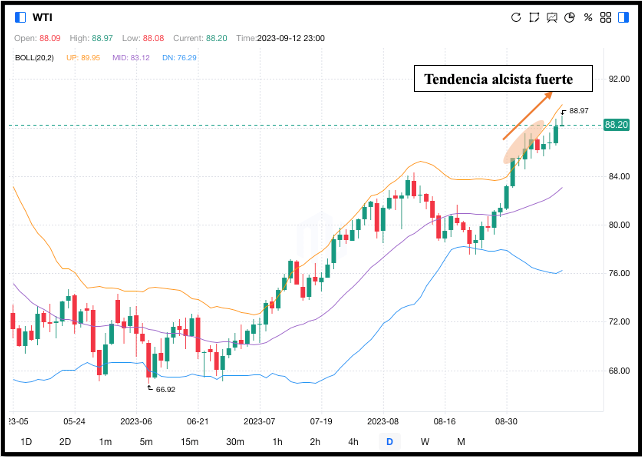
Task: Open the four-square grid layout icon
Action: (605, 17)
